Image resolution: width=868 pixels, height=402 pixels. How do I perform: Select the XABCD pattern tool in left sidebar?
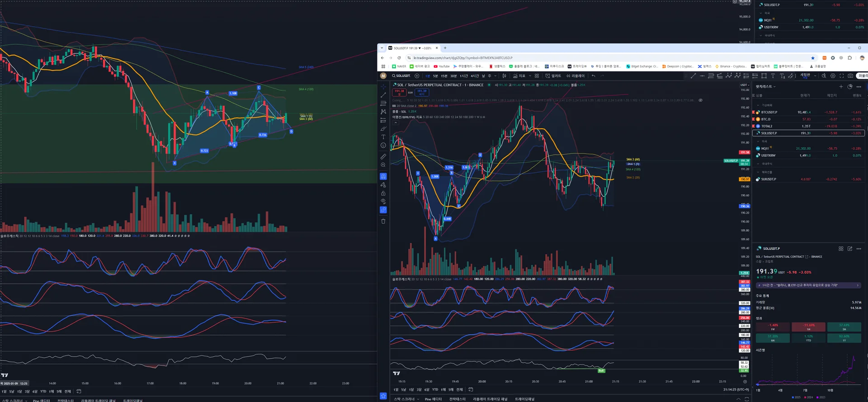(x=383, y=112)
